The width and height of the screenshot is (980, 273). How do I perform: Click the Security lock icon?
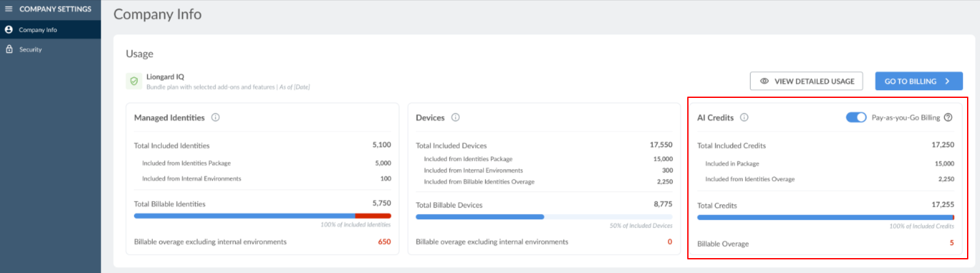(x=9, y=49)
